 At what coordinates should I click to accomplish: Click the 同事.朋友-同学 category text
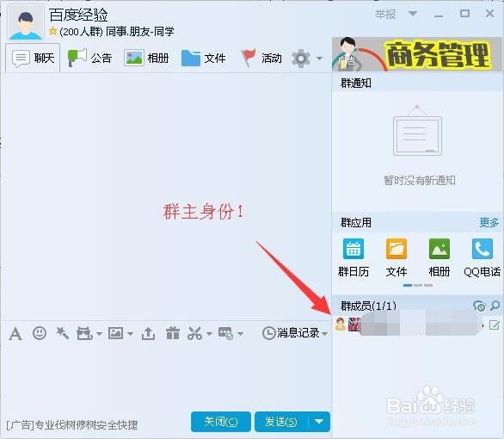[x=140, y=32]
